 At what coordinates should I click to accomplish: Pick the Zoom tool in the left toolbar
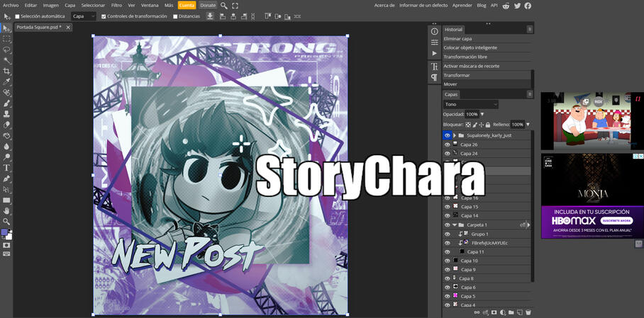[6, 222]
